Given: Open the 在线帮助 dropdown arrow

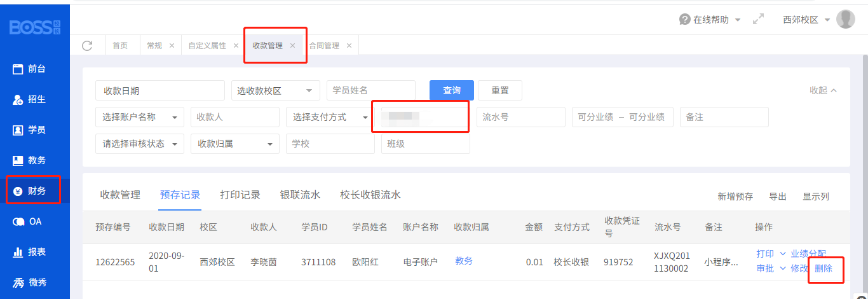Looking at the screenshot, I should 738,20.
